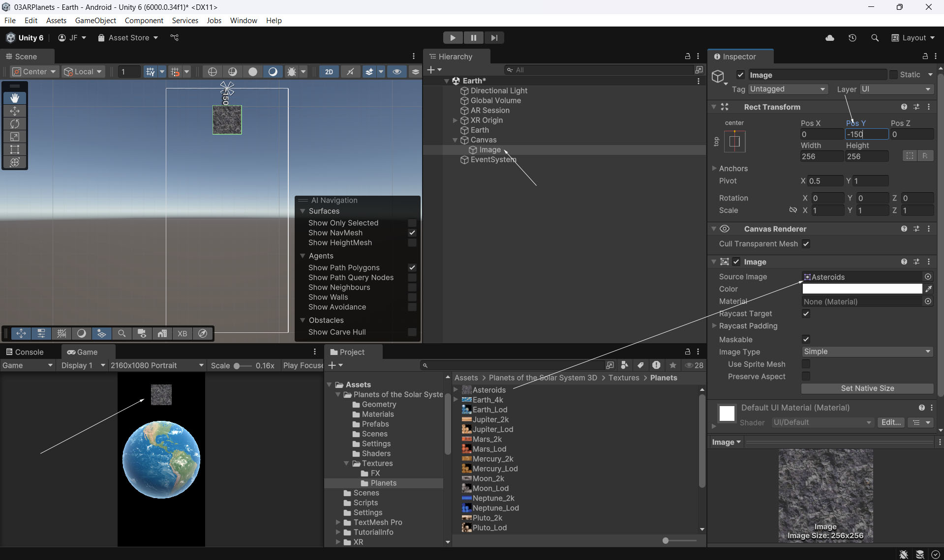Click the Set Native Size button
The height and width of the screenshot is (560, 944).
867,388
